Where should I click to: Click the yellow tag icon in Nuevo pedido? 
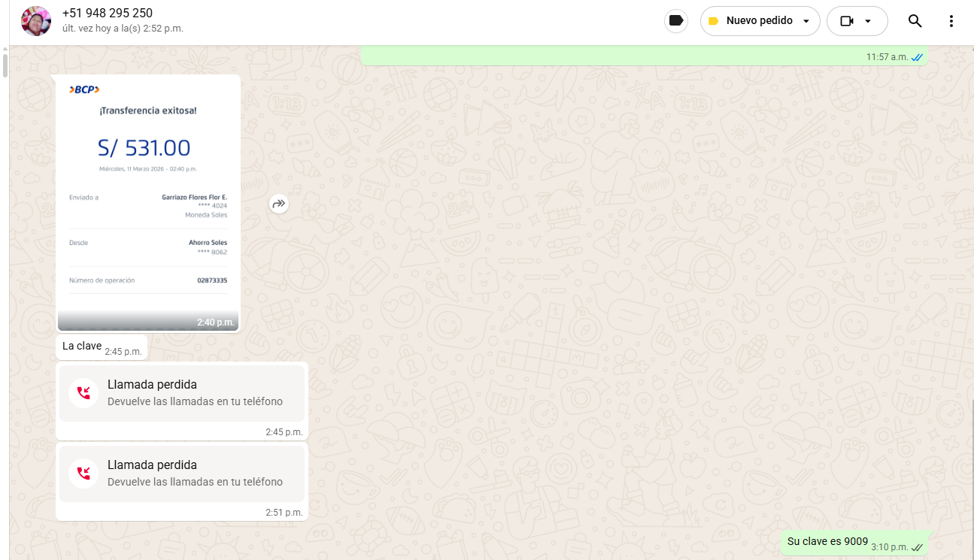pos(713,21)
